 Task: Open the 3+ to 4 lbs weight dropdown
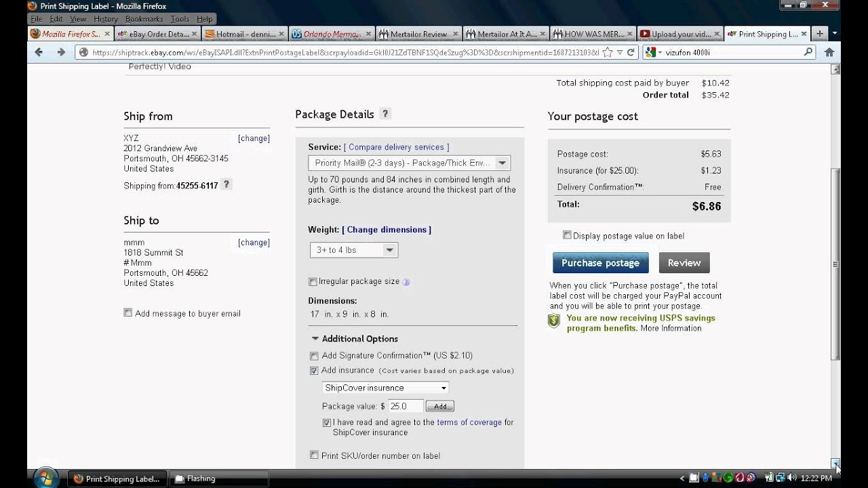(354, 249)
